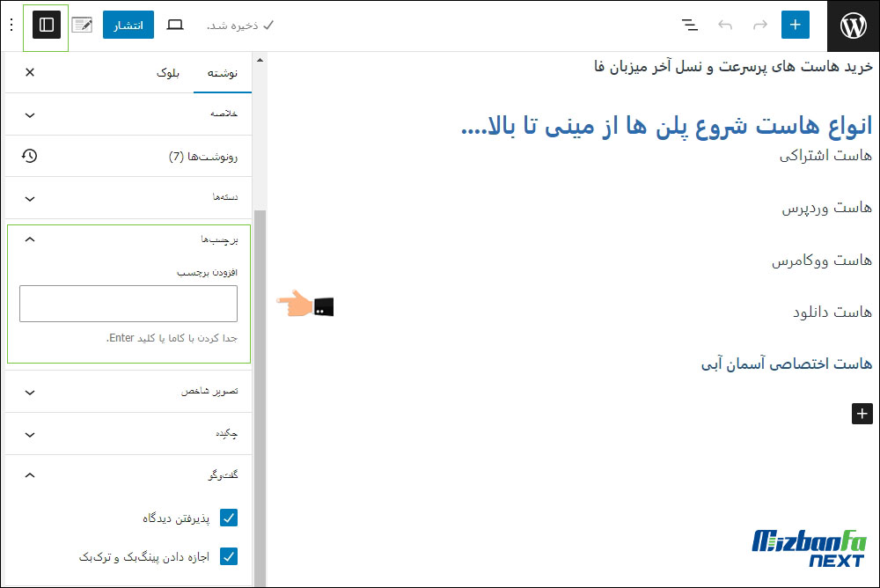The width and height of the screenshot is (880, 588).
Task: Click the خرید هاست های پرسرعت paragraph
Action: point(734,67)
